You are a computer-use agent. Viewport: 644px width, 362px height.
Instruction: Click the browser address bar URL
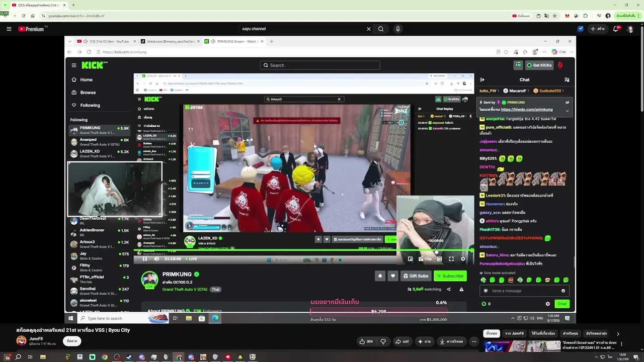tap(76, 16)
